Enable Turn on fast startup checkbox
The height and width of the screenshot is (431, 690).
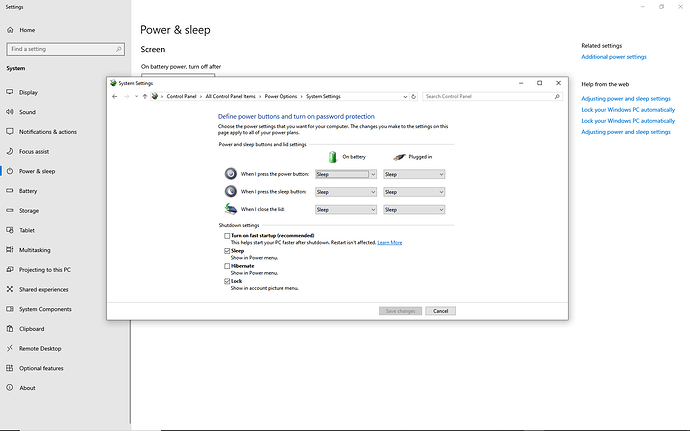(227, 236)
